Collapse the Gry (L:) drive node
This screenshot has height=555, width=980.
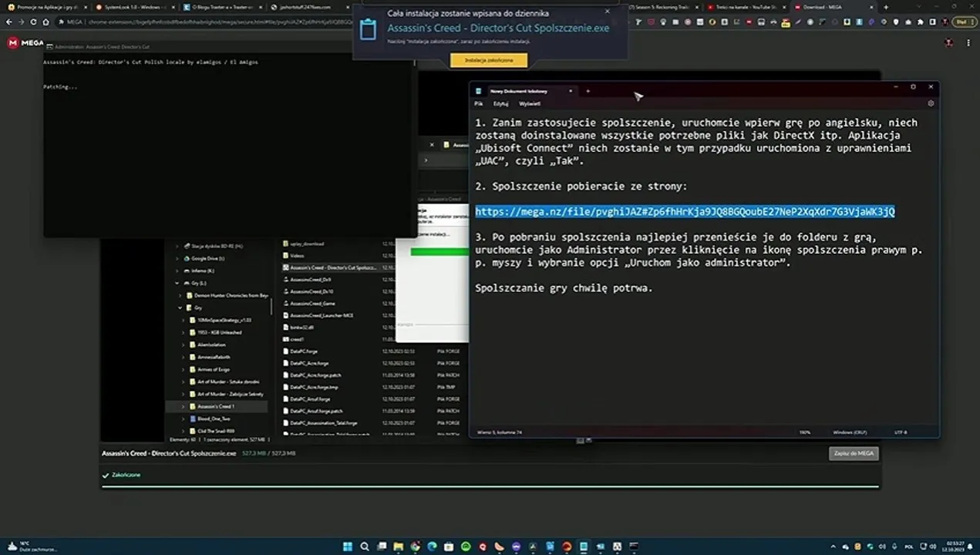[177, 283]
